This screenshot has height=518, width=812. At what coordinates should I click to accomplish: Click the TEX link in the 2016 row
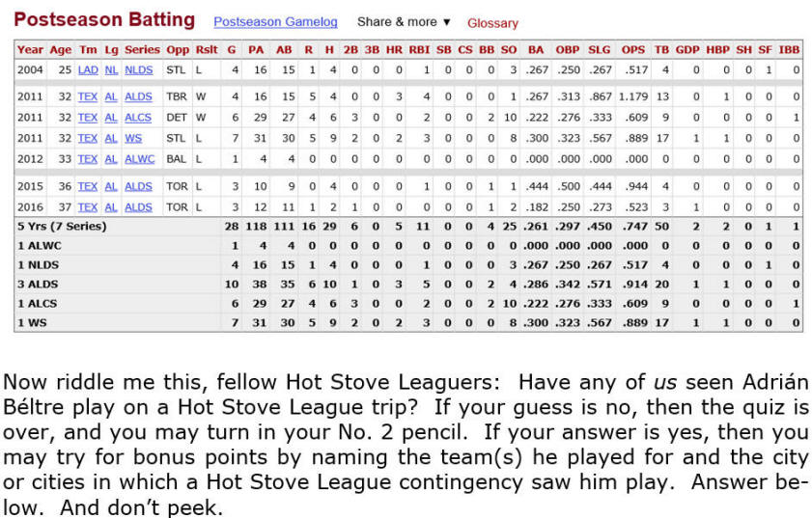tap(88, 206)
